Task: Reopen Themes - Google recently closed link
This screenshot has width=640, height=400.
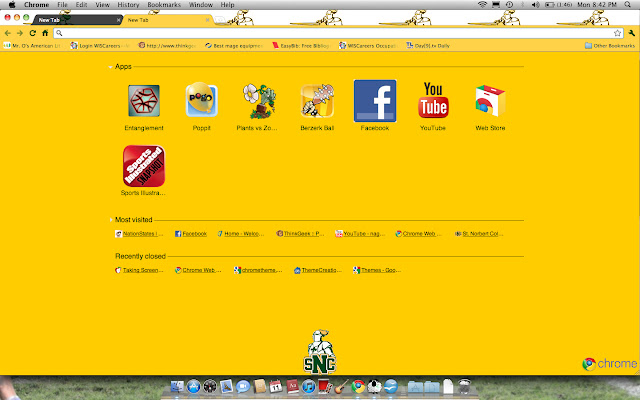Action: tap(377, 270)
